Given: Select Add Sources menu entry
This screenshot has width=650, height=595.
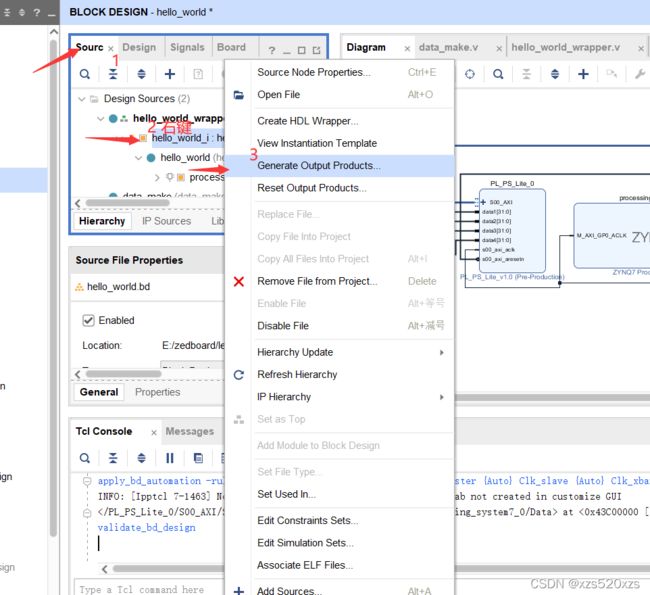Looking at the screenshot, I should tap(340, 590).
